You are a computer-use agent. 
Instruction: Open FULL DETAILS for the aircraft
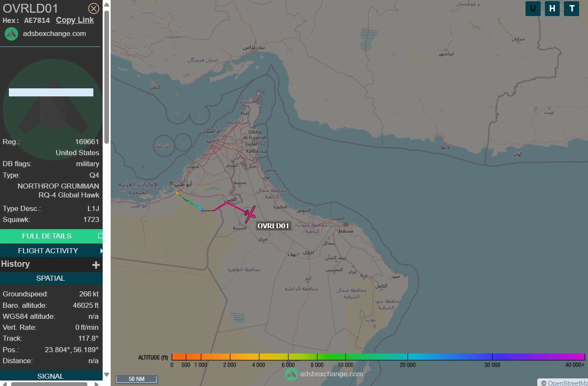46,236
